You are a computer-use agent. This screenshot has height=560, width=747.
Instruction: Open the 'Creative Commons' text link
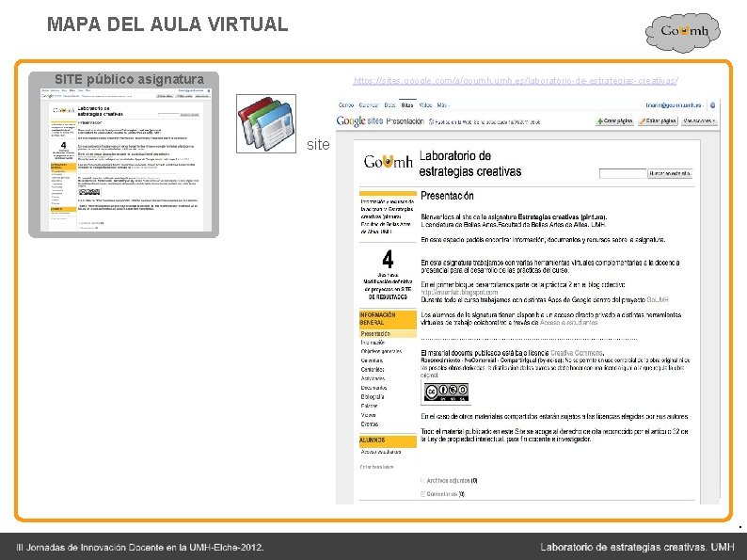point(577,353)
